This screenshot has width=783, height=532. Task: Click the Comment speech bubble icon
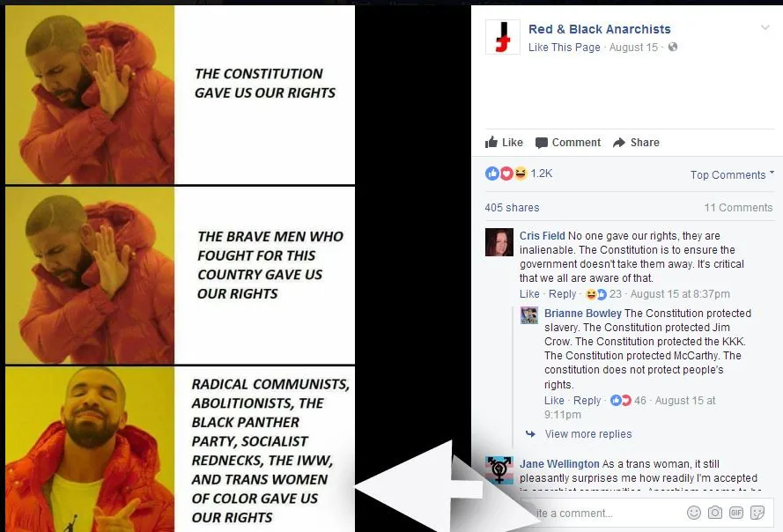click(x=542, y=143)
